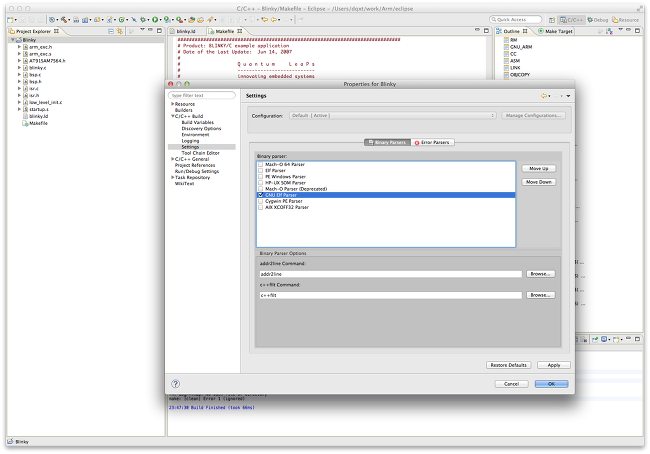Collapse all in Project Explorer
This screenshot has width=650, height=454.
click(111, 31)
